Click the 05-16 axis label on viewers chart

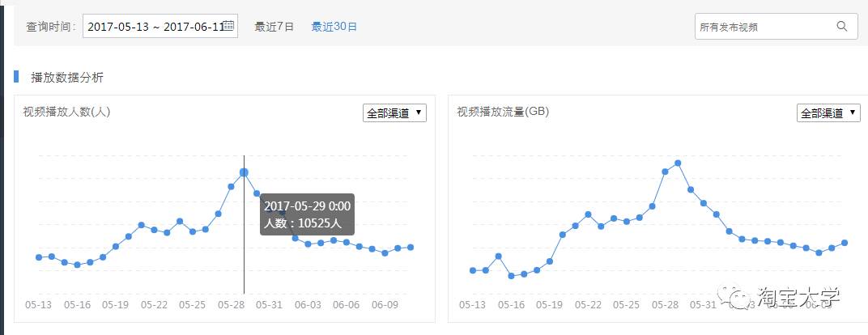[x=77, y=304]
